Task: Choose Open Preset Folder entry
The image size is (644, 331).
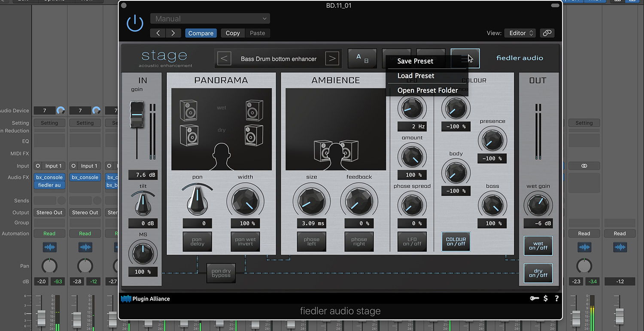Action: pyautogui.click(x=428, y=90)
